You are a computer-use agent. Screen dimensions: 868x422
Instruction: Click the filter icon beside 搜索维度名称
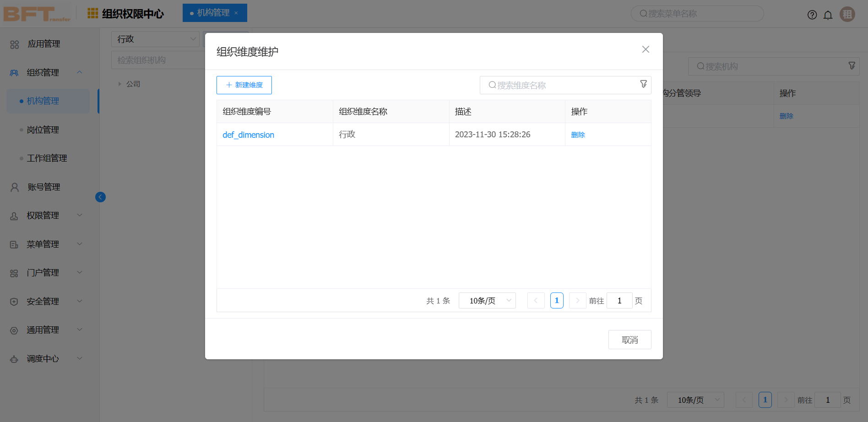(643, 85)
